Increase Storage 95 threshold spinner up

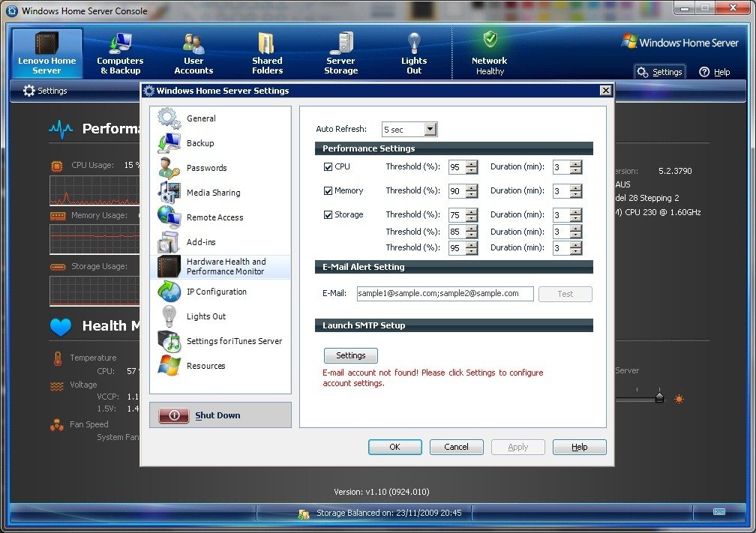pos(472,244)
